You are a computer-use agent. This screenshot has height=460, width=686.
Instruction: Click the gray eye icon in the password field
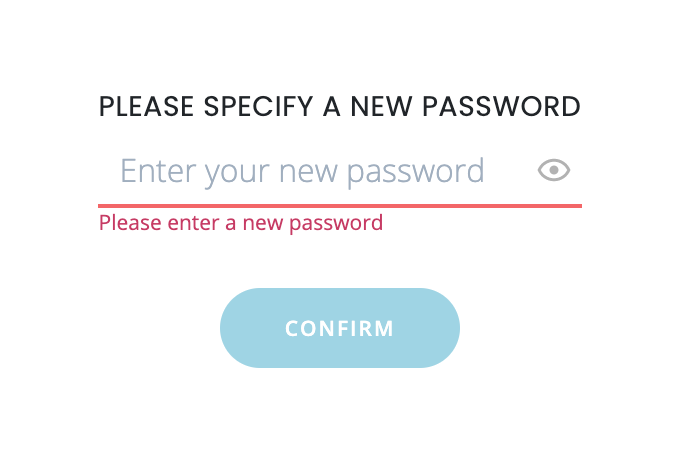[554, 171]
